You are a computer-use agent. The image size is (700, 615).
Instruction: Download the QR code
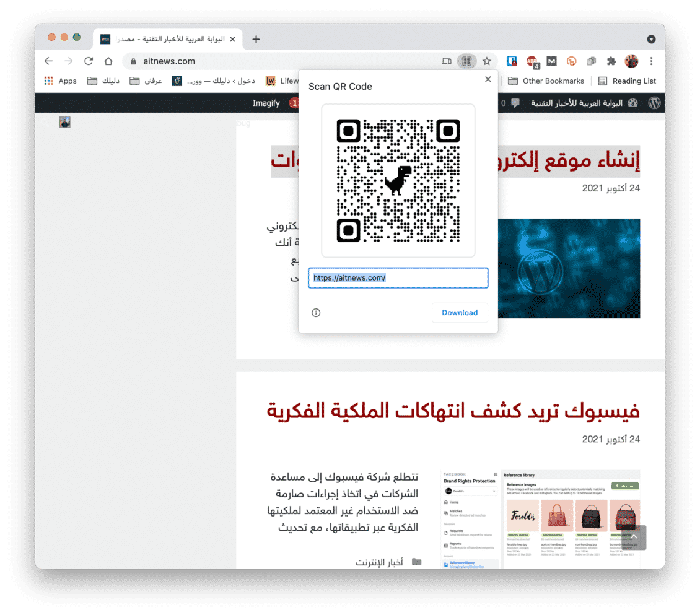[460, 313]
